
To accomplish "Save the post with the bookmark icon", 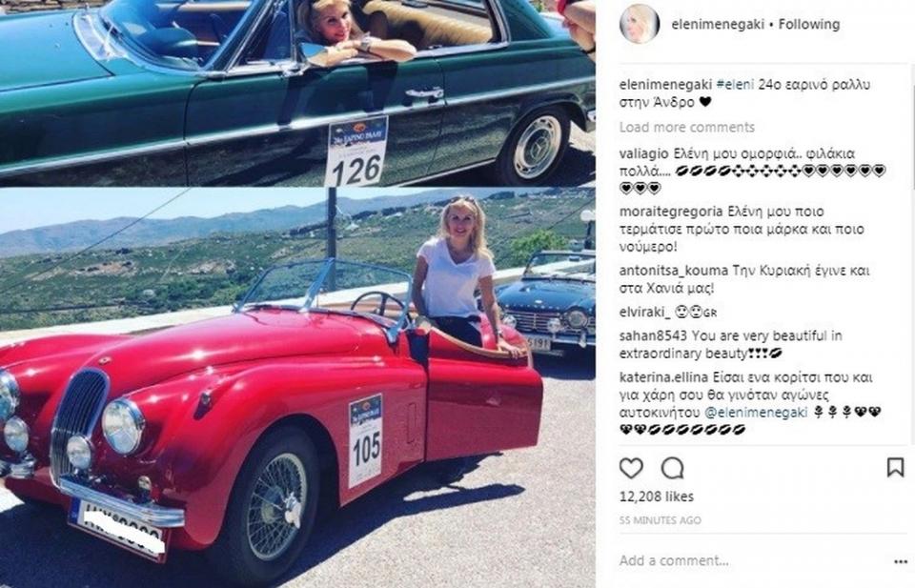I will click(895, 467).
